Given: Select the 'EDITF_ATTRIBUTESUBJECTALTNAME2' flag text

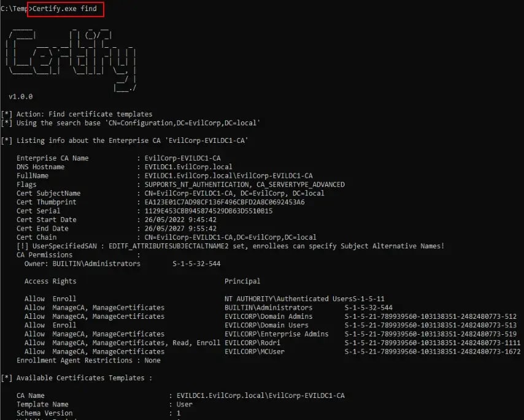Looking at the screenshot, I should [169, 246].
